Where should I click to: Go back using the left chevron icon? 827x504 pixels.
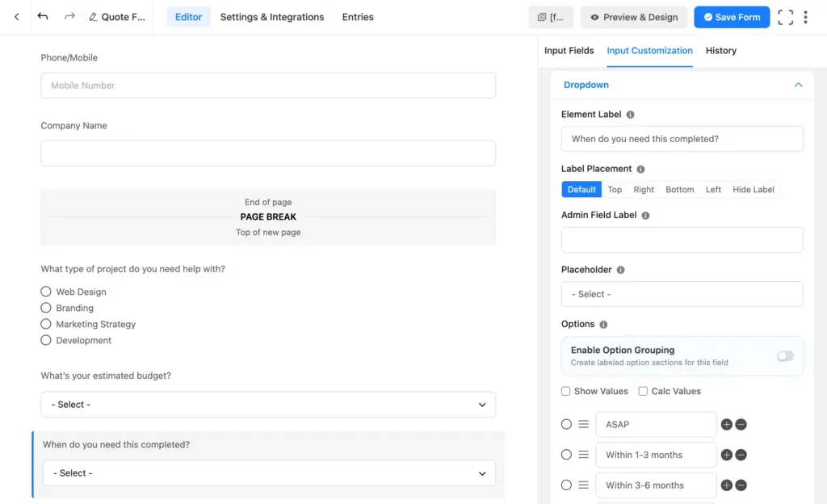coord(17,17)
